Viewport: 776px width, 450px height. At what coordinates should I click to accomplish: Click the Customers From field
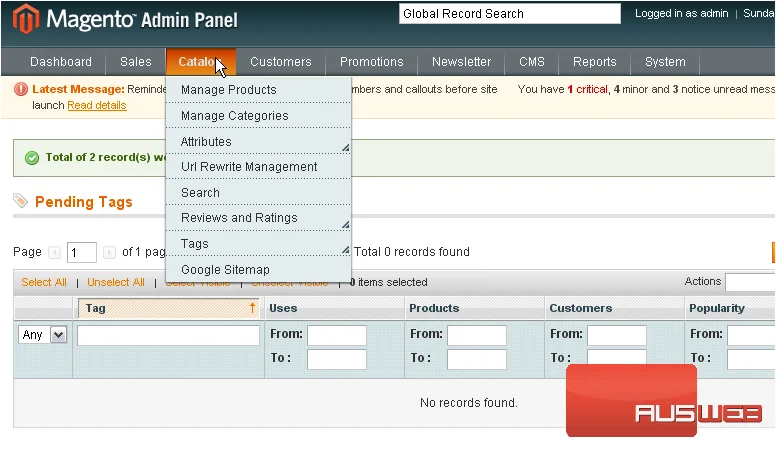(x=617, y=335)
